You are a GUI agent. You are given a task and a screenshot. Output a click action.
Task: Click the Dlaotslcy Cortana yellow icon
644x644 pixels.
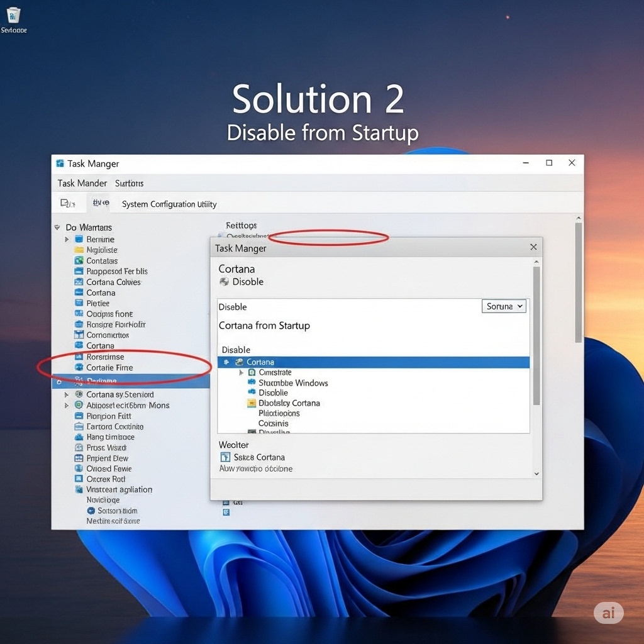tap(252, 403)
